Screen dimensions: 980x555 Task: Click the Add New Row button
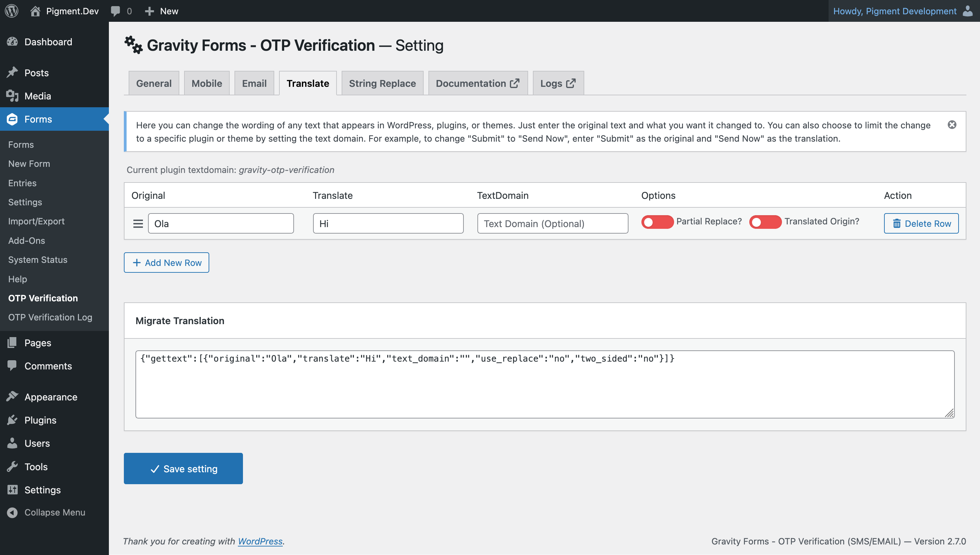click(x=166, y=263)
